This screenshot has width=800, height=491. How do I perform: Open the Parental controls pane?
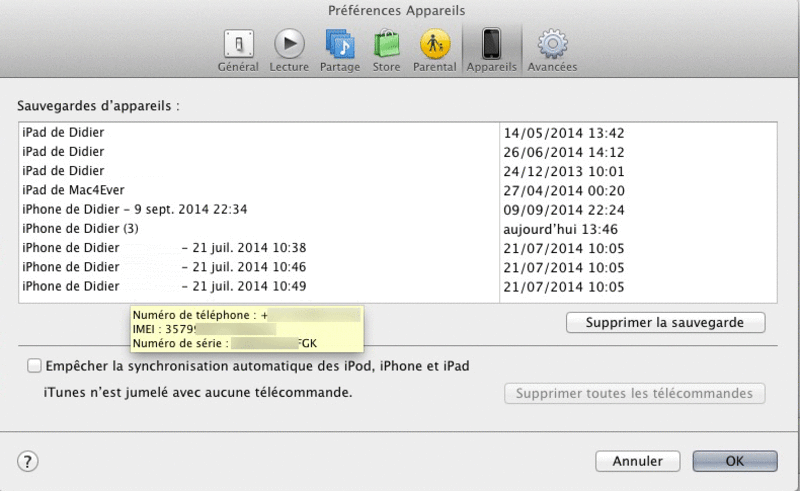[x=435, y=51]
